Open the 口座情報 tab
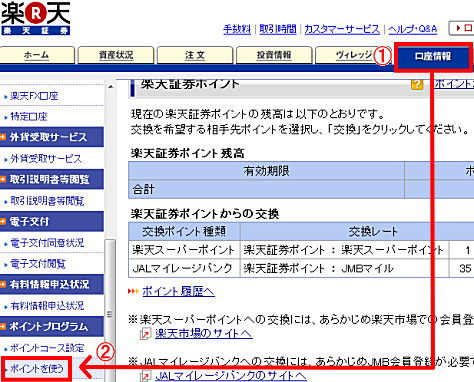 [433, 57]
